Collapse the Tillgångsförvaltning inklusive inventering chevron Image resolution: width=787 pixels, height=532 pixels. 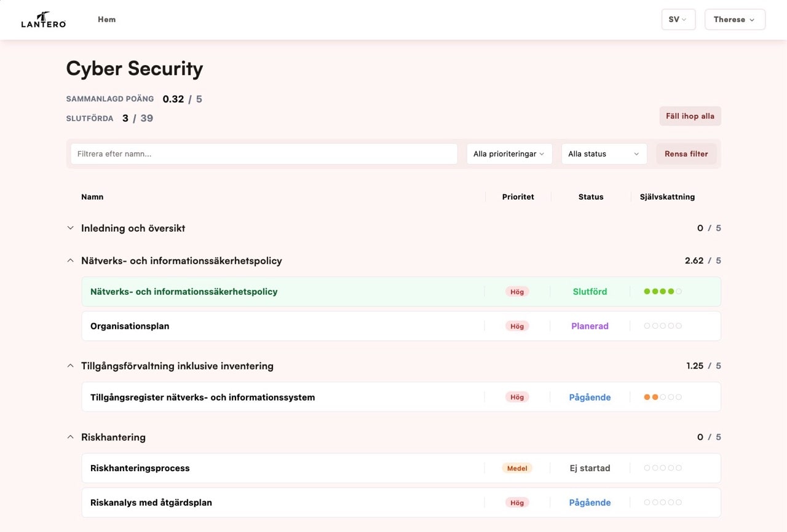click(x=70, y=366)
